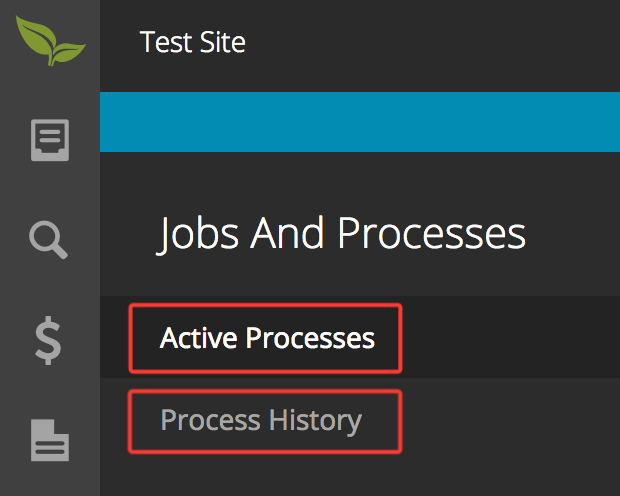View finances using the $ sidebar icon

(48, 340)
